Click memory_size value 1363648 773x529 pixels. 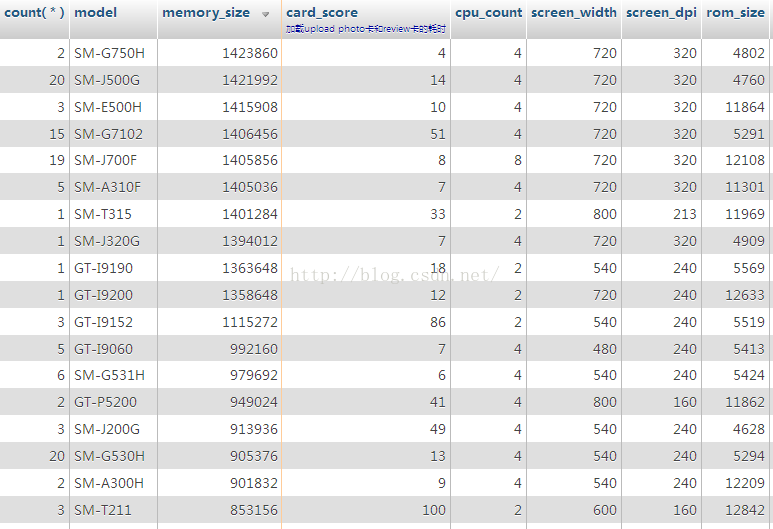pyautogui.click(x=250, y=268)
